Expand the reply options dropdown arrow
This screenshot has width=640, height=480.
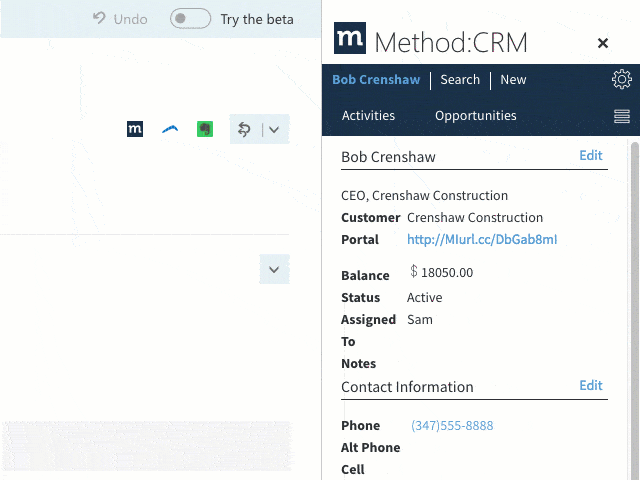tap(274, 130)
